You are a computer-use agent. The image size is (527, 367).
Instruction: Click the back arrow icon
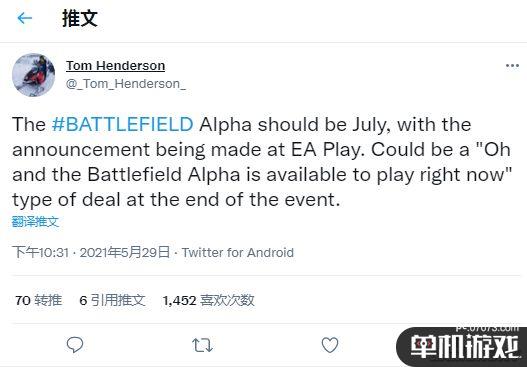point(25,18)
